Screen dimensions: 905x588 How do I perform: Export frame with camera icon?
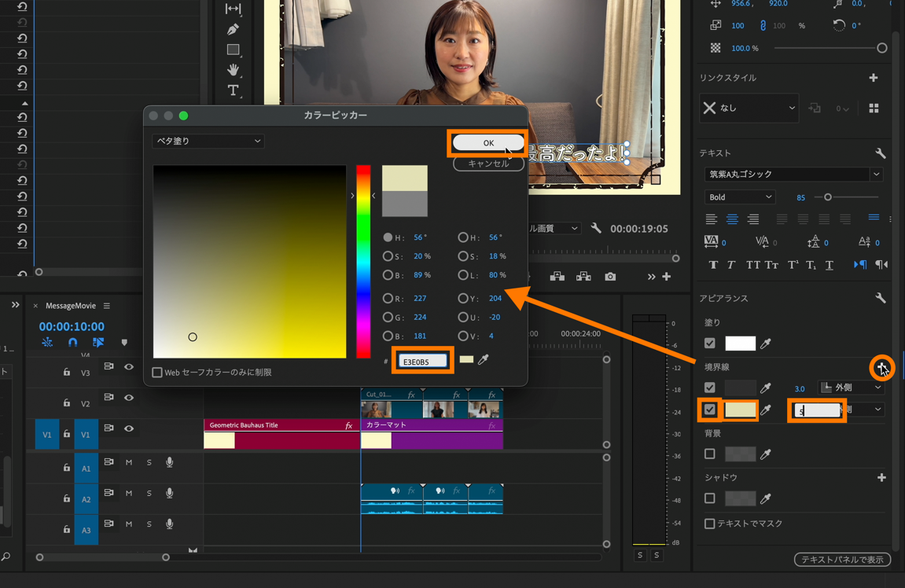coord(610,277)
